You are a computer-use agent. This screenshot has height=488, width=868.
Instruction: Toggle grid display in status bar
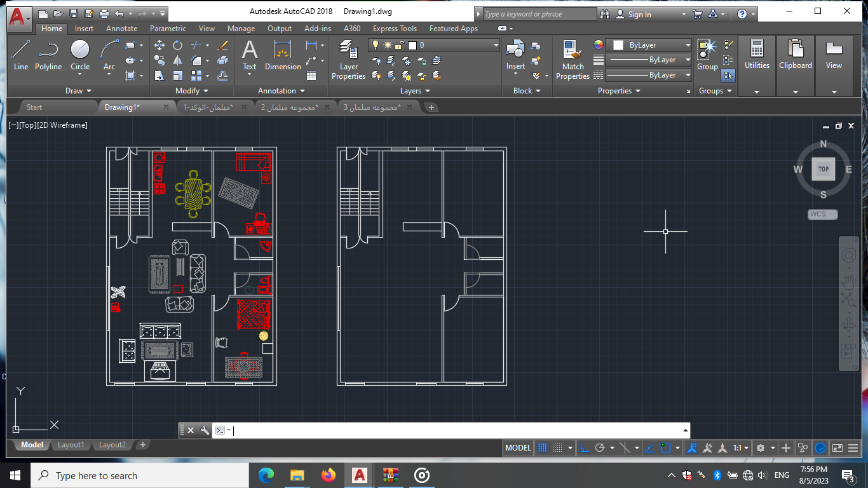[x=542, y=448]
